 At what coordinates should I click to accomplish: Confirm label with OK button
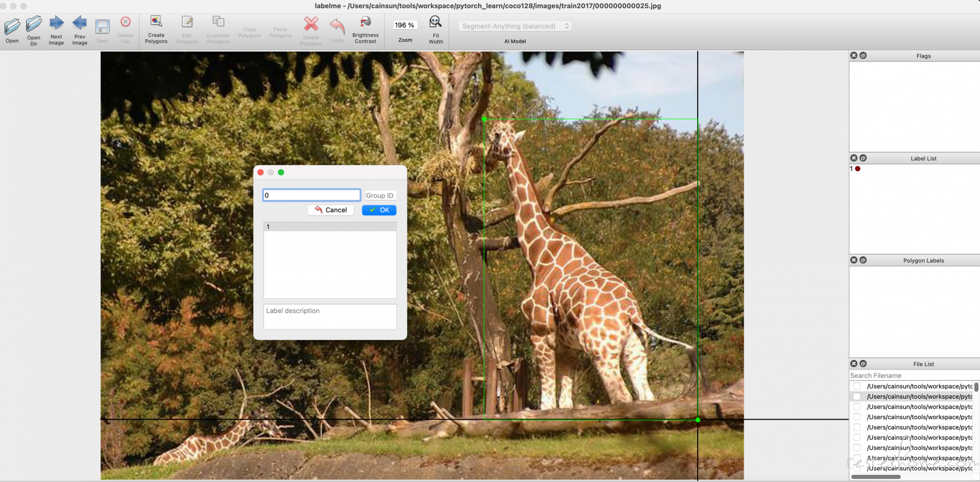[379, 210]
